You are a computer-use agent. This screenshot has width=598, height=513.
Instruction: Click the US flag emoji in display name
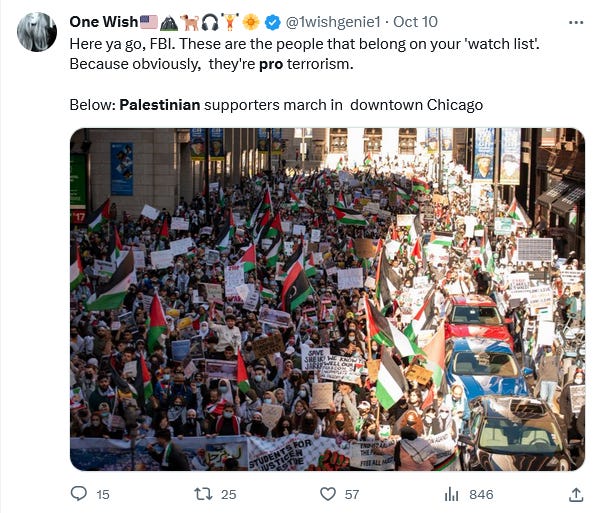click(x=148, y=22)
